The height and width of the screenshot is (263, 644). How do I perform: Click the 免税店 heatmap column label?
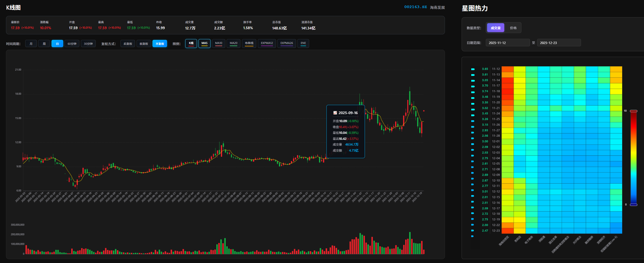[518, 239]
